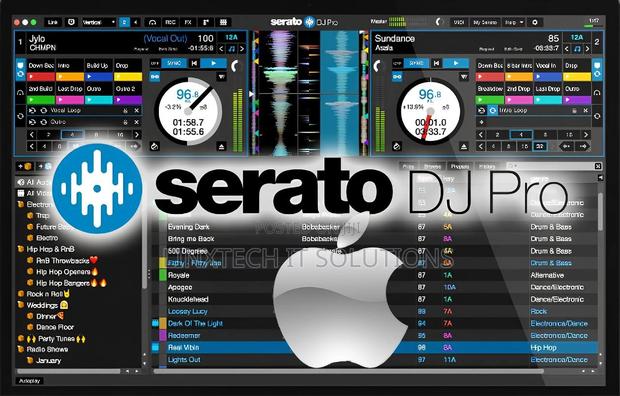Click the quantize clock icon in top toolbar
Screen dimensions: 620x396
point(71,22)
